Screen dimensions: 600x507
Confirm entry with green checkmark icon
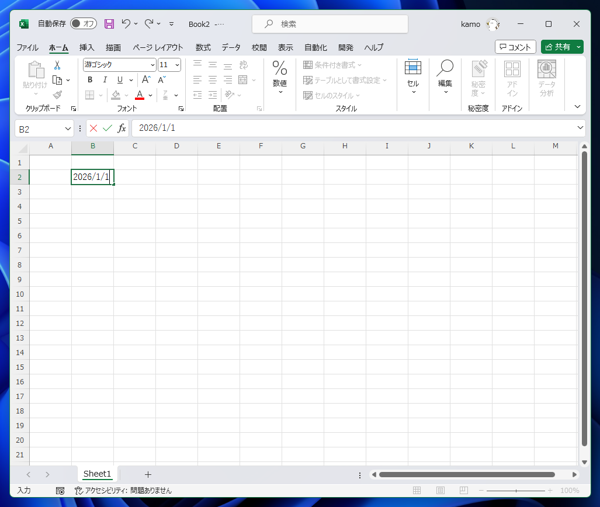[108, 128]
